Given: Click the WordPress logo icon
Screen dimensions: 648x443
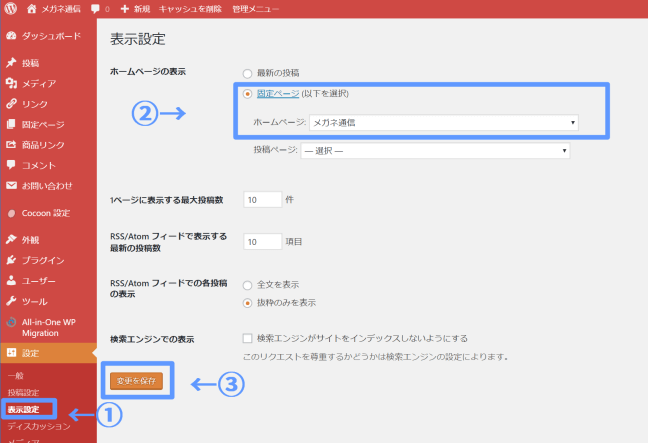Looking at the screenshot, I should coord(11,8).
